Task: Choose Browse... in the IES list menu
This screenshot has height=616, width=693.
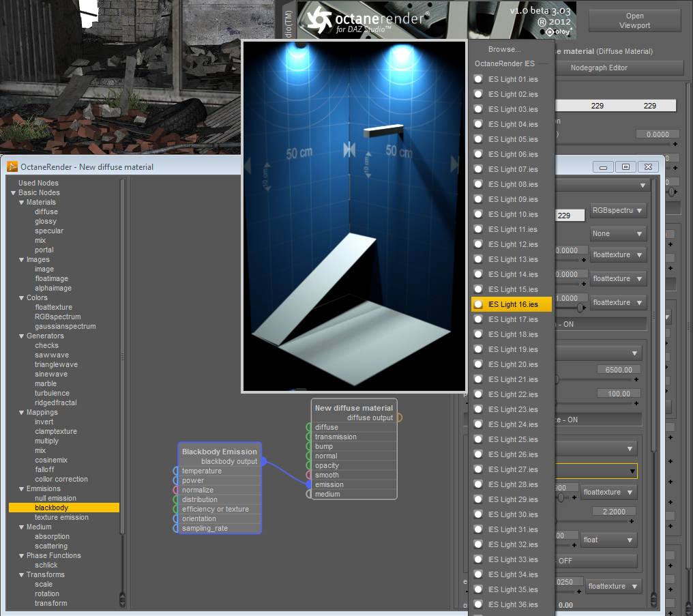Action: tap(504, 49)
